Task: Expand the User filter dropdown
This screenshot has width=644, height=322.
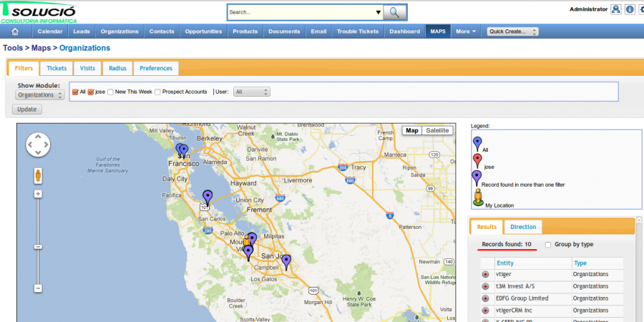Action: click(x=252, y=92)
